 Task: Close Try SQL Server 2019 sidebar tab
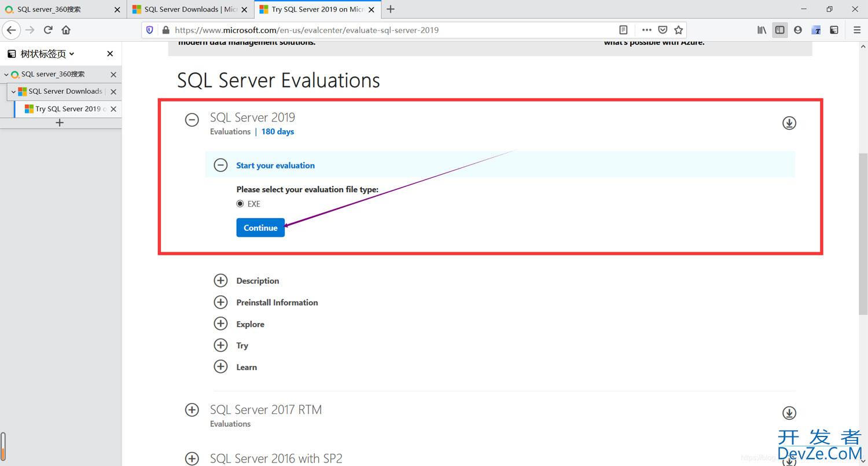coord(113,109)
